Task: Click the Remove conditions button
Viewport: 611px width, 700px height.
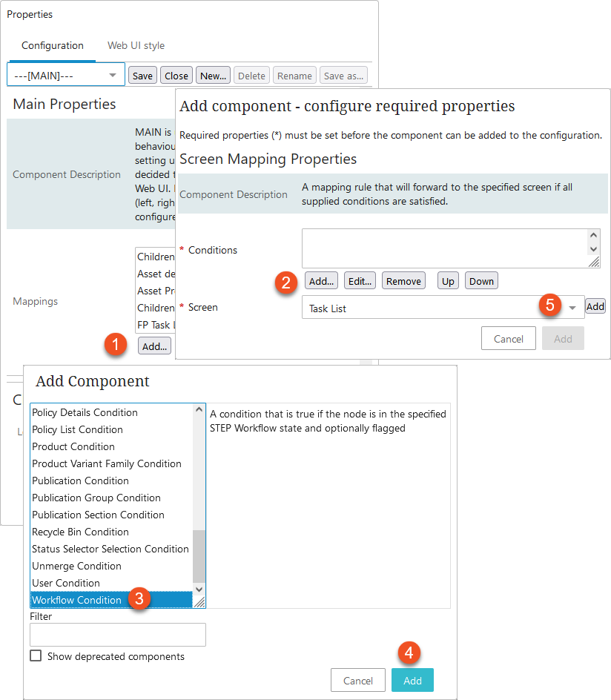Action: click(403, 281)
